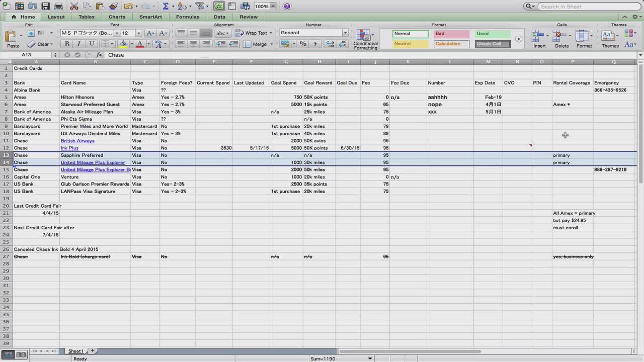Open the template gallery icon

[20, 6]
